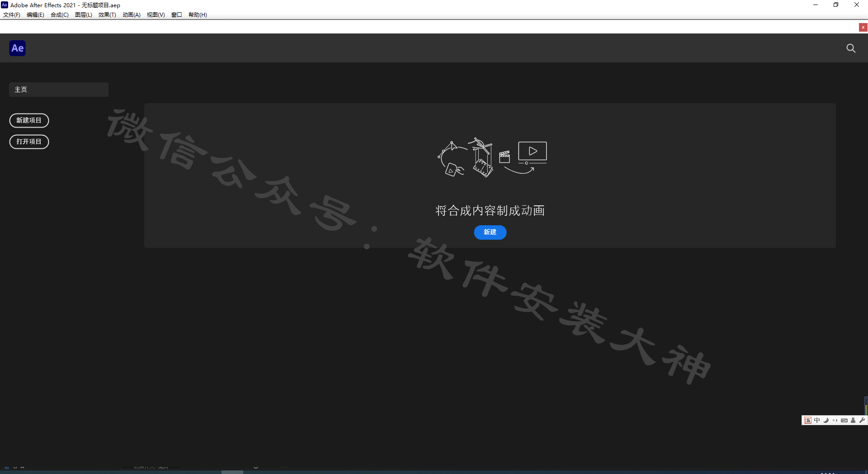Click the After Effects title bar app icon

click(x=5, y=5)
